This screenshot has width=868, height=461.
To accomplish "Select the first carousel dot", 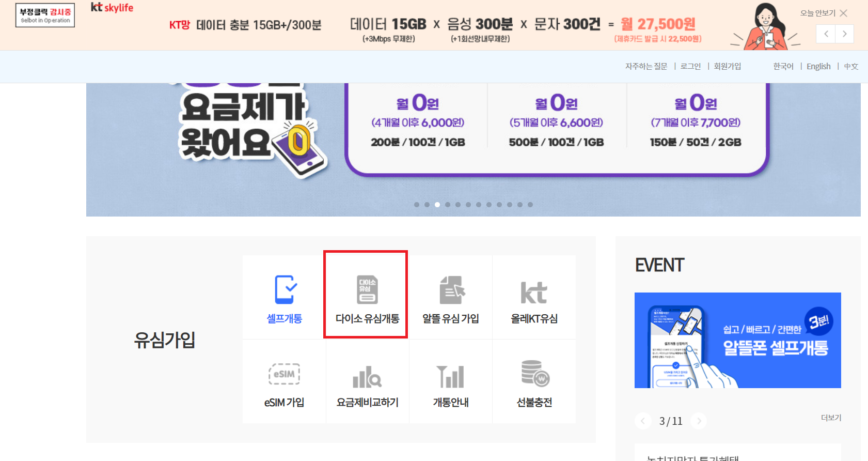I will (x=417, y=205).
